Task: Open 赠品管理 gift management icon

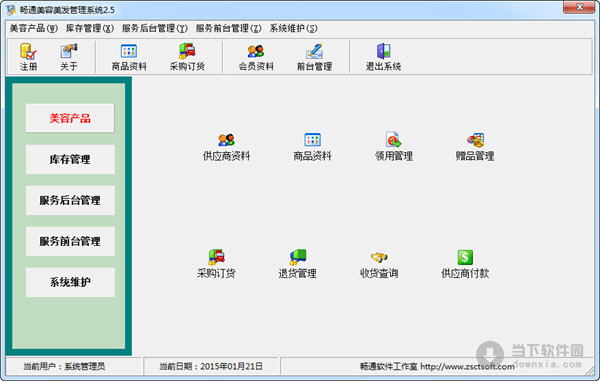Action: pos(474,147)
